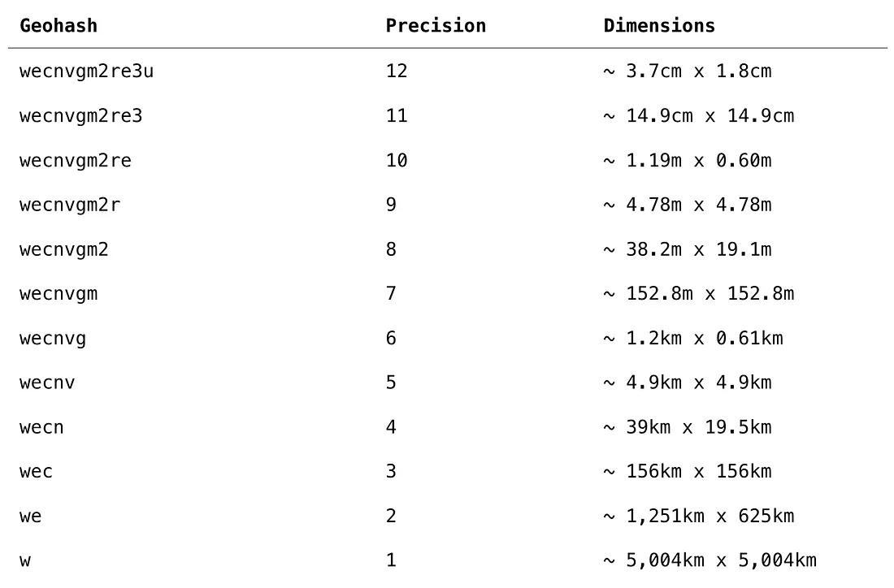Click the single-letter geohash w

click(25, 560)
